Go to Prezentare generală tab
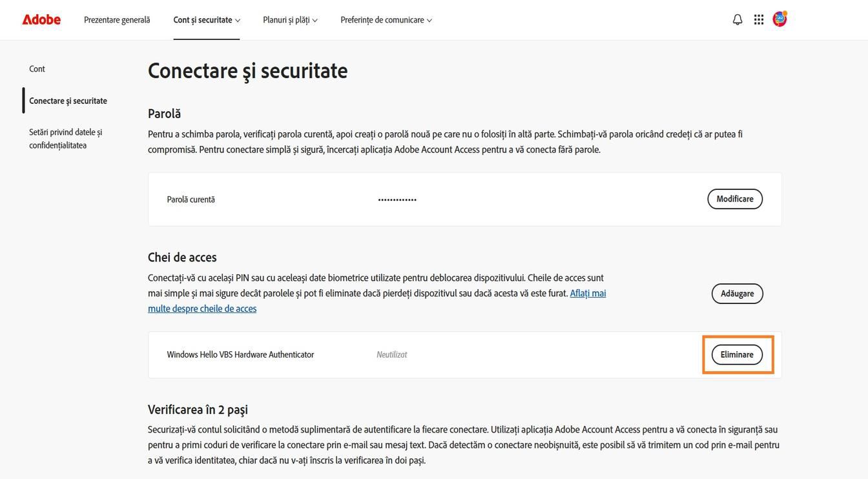Screen dimensions: 868x479 pyautogui.click(x=117, y=19)
